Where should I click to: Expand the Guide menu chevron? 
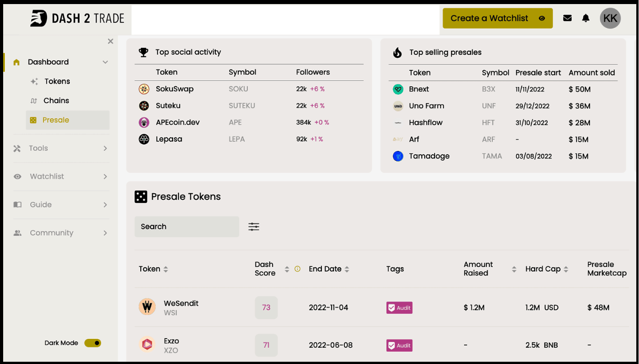[105, 205]
